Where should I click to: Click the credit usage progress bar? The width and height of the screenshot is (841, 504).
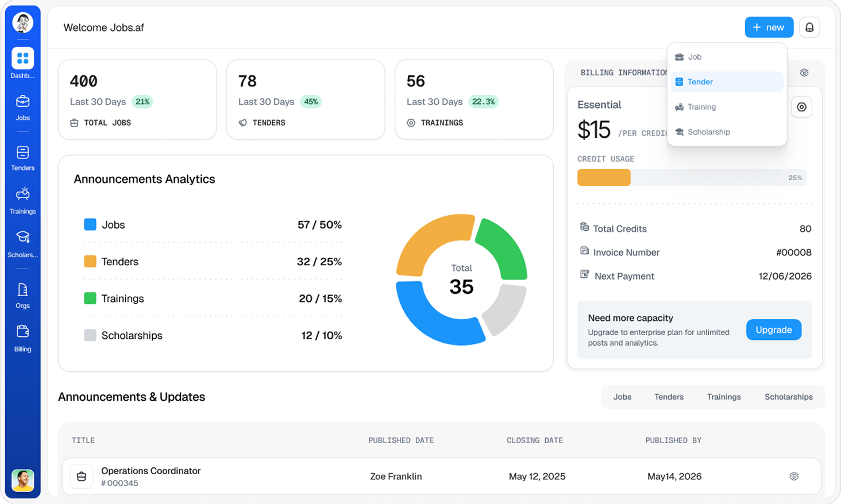pyautogui.click(x=692, y=177)
